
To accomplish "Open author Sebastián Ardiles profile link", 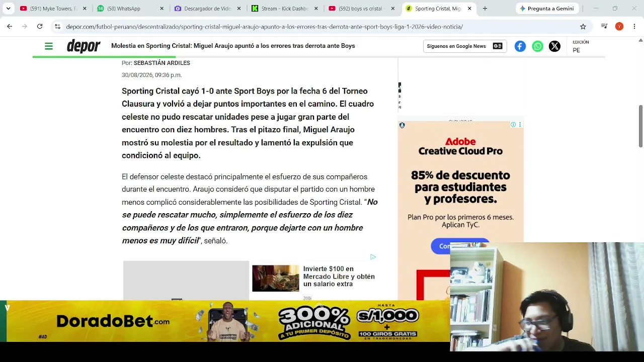I will pyautogui.click(x=162, y=63).
